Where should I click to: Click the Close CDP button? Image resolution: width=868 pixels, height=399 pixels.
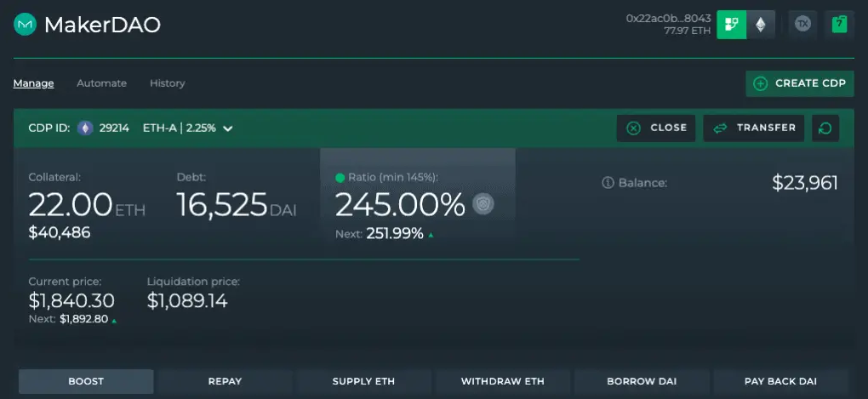[656, 128]
